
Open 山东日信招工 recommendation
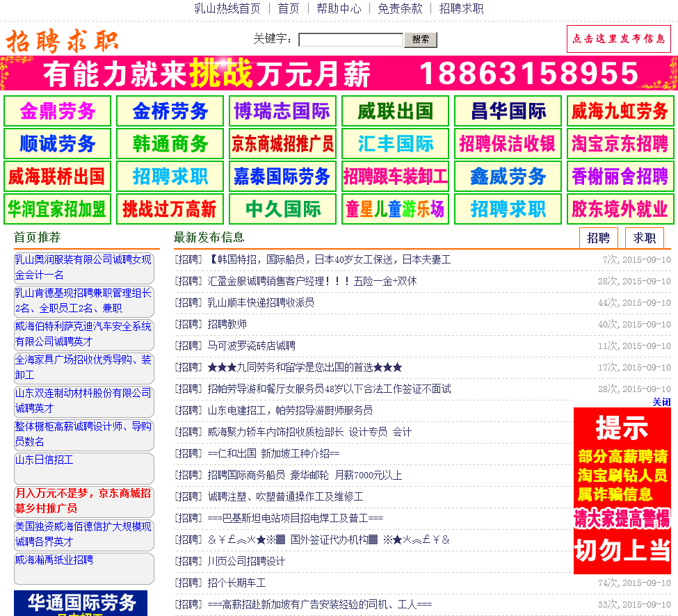(x=44, y=460)
